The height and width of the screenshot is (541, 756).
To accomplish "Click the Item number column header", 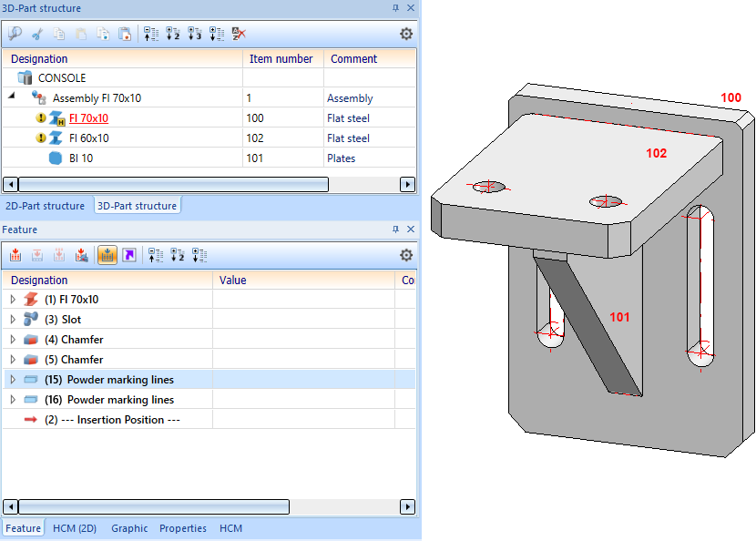I will coord(281,59).
